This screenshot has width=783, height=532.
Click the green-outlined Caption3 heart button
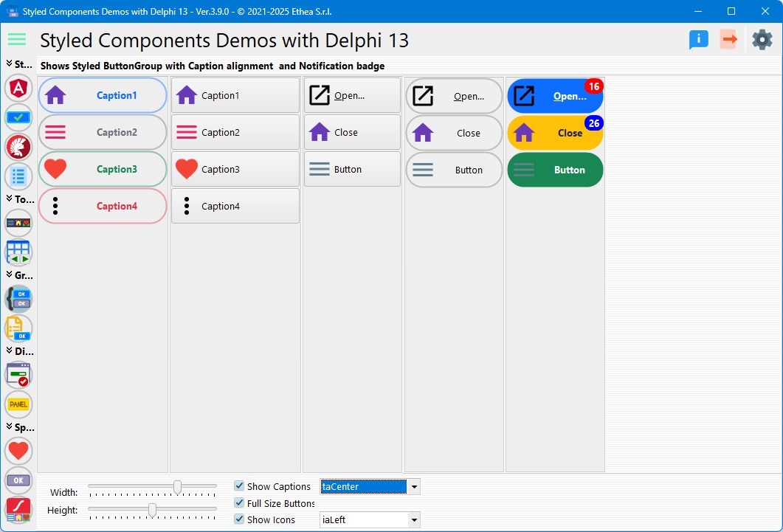pos(103,169)
